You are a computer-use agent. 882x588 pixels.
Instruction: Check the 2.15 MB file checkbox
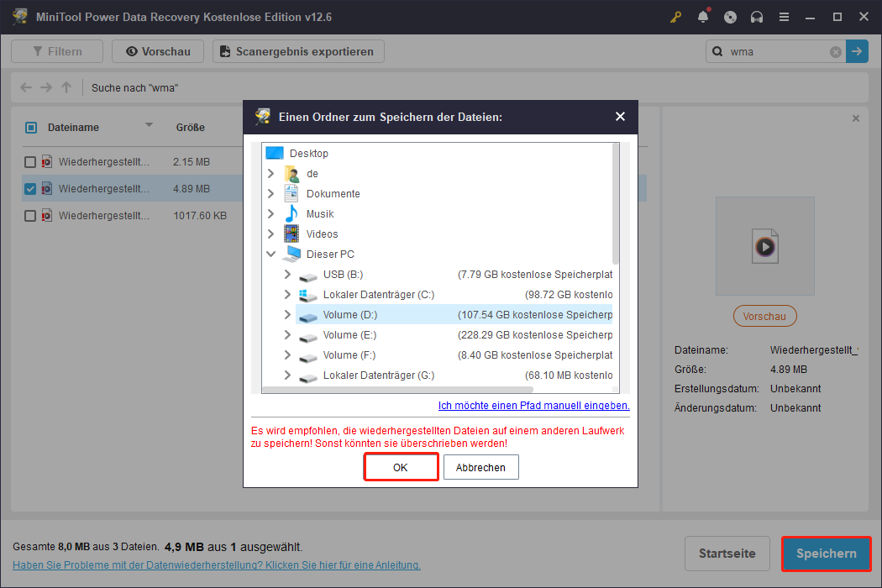30,162
